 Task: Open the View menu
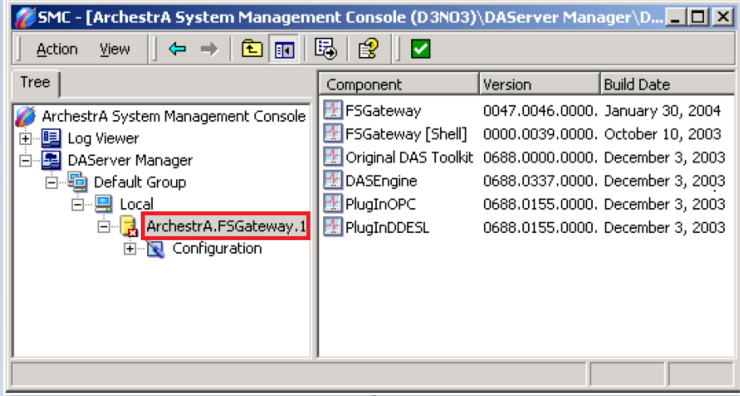click(115, 49)
